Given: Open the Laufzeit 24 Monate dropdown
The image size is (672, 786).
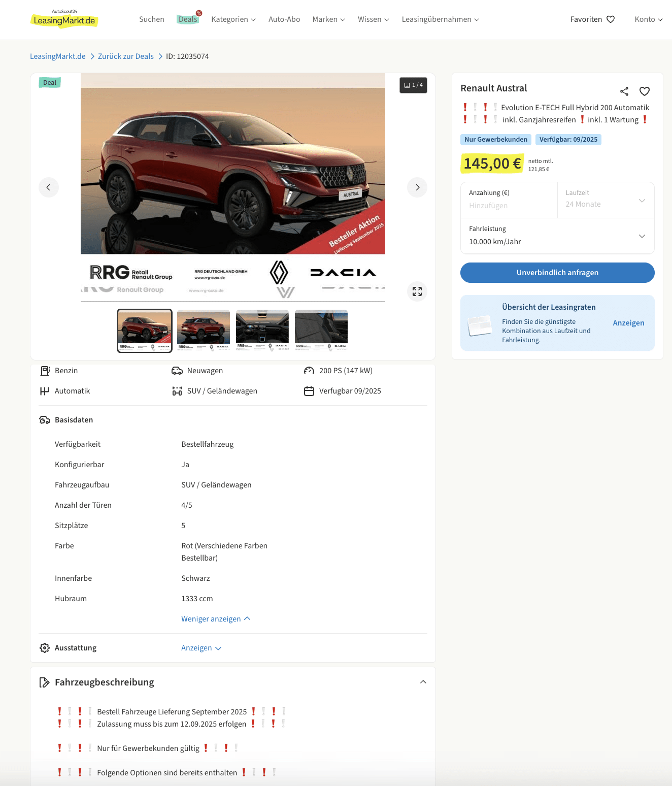Looking at the screenshot, I should pyautogui.click(x=606, y=200).
